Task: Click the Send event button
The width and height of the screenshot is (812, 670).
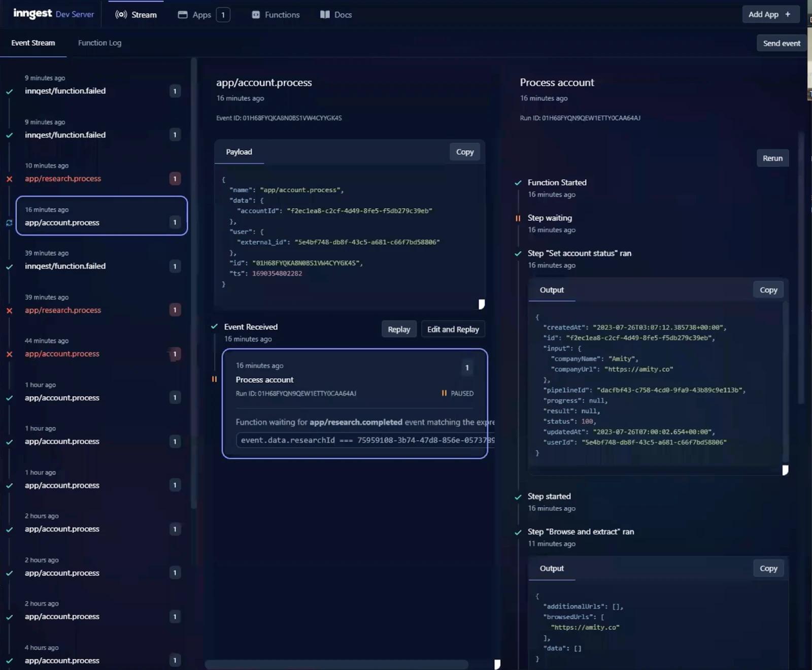Action: point(782,43)
